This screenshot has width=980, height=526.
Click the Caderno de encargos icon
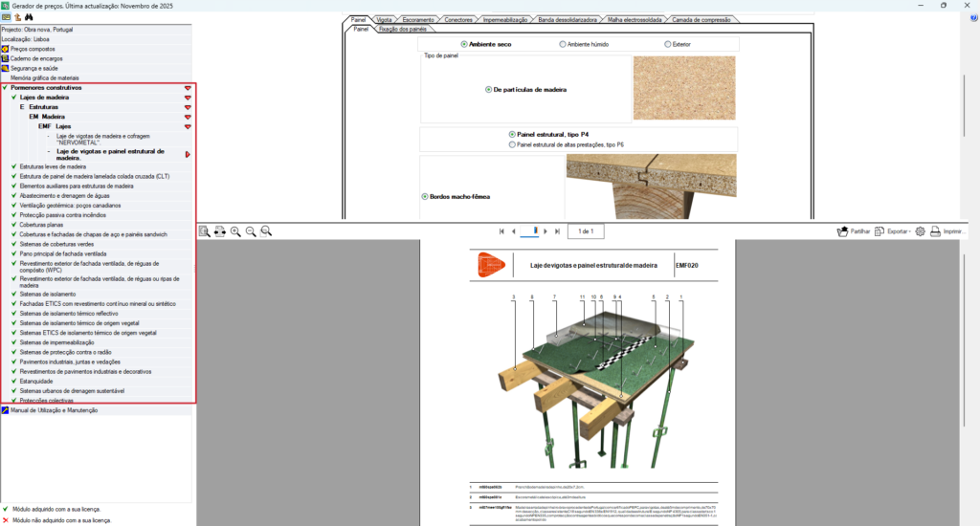pos(5,58)
